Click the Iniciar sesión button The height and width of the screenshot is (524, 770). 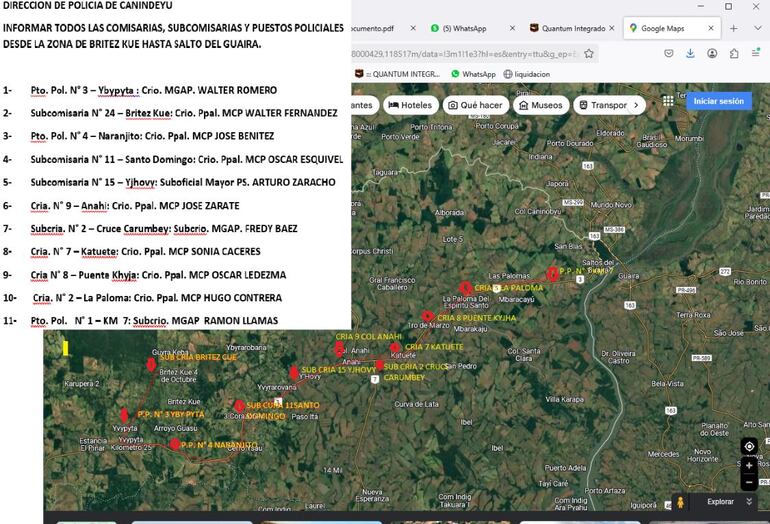[x=718, y=101]
